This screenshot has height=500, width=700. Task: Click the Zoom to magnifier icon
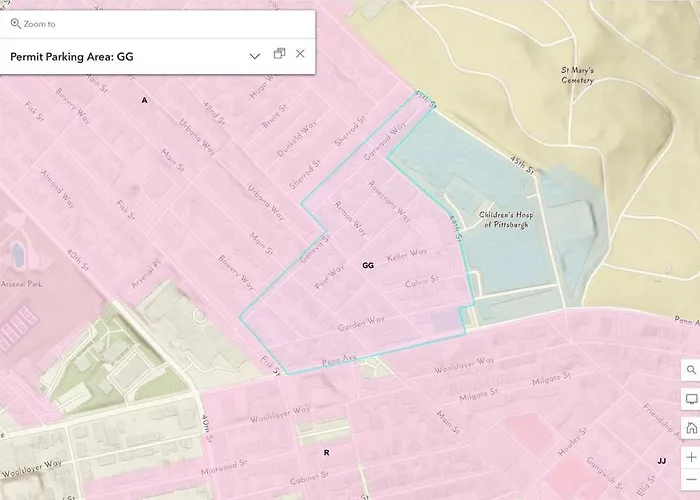(16, 24)
